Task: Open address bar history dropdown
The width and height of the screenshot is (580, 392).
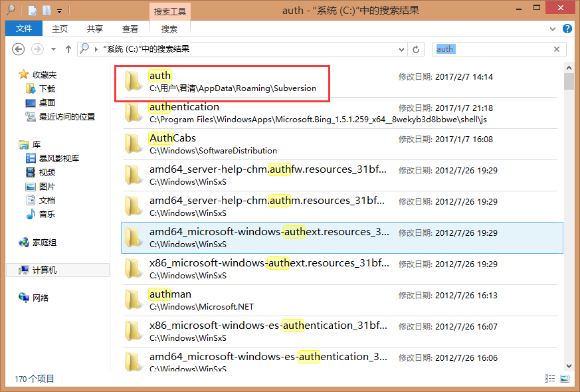Action: tap(401, 50)
